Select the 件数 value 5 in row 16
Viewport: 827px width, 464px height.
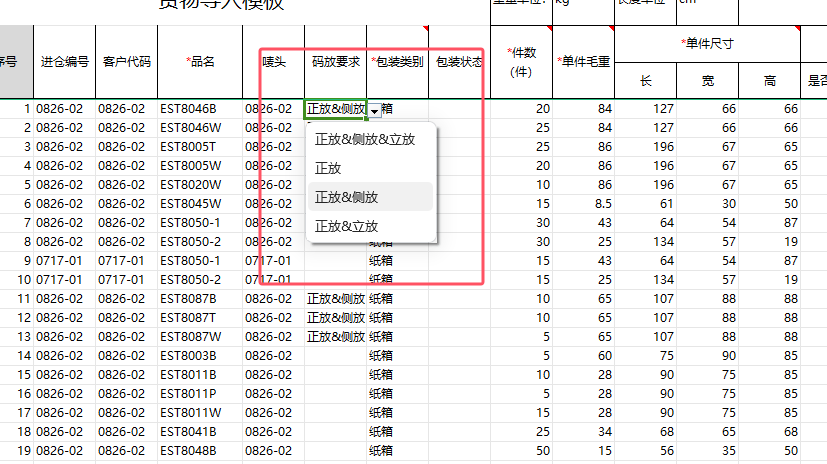522,394
